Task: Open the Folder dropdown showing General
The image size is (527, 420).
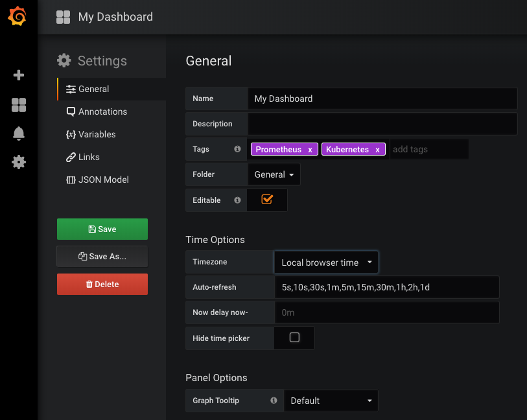Action: click(273, 174)
